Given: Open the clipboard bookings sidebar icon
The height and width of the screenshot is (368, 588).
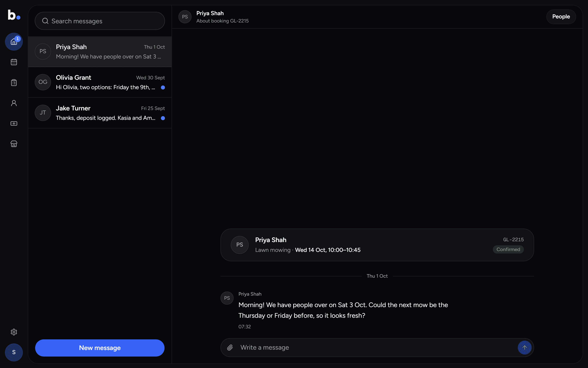Looking at the screenshot, I should tap(14, 83).
